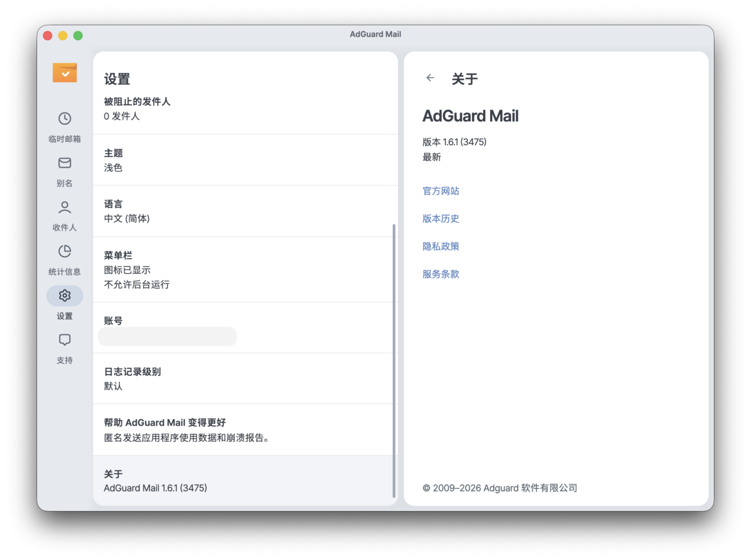Click the AdGuard Mail heading in 关于 panel
This screenshot has height=560, width=751.
point(470,116)
